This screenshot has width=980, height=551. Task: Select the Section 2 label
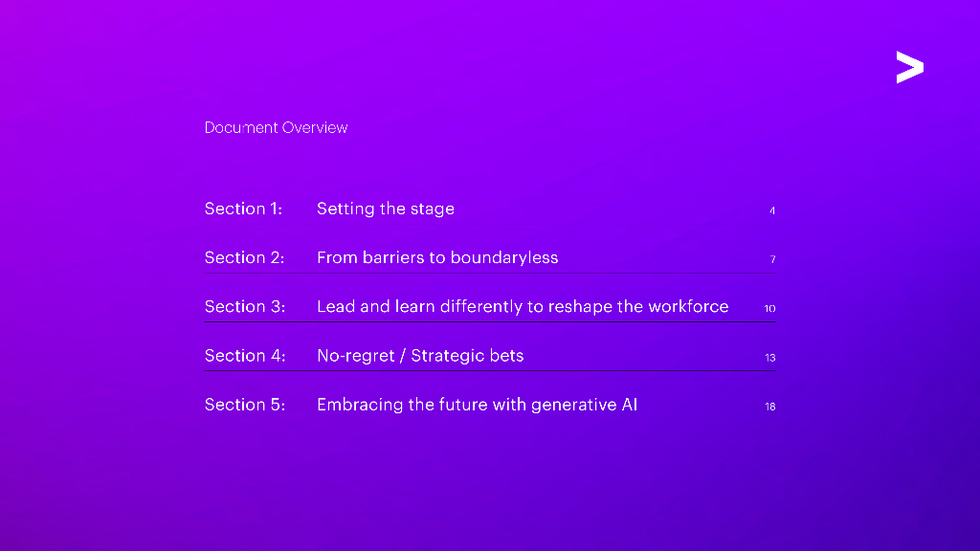pos(244,257)
